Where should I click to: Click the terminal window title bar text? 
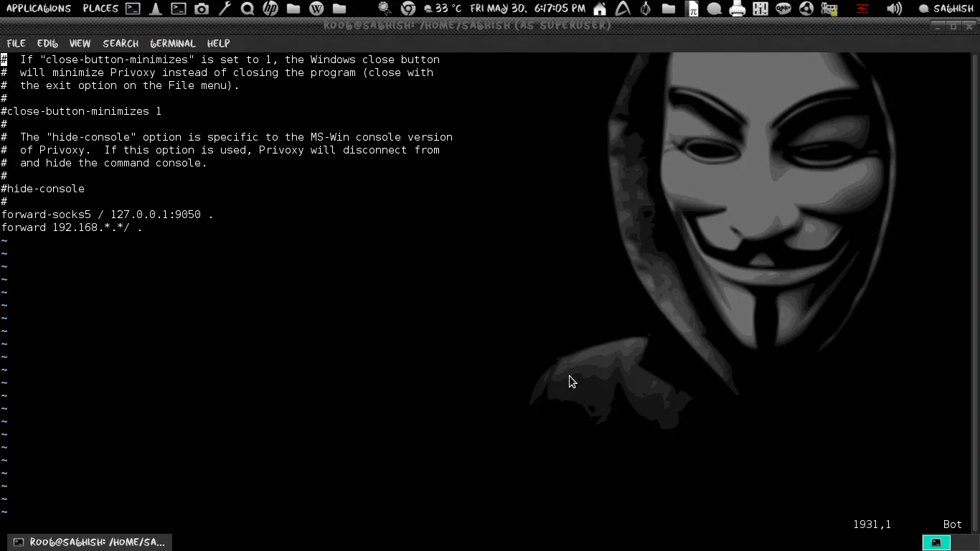coord(467,26)
